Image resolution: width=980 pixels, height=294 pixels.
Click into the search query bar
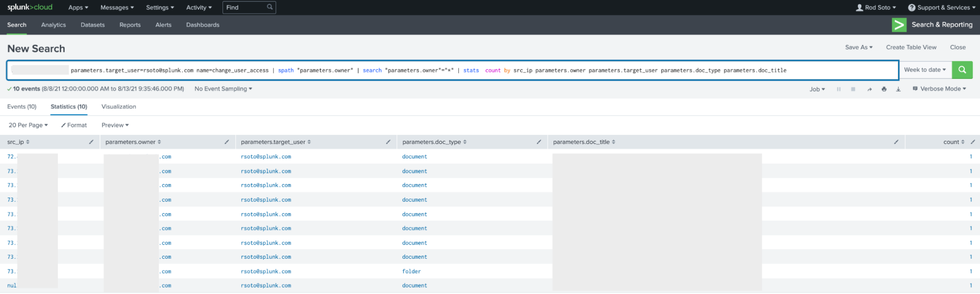tap(452, 71)
